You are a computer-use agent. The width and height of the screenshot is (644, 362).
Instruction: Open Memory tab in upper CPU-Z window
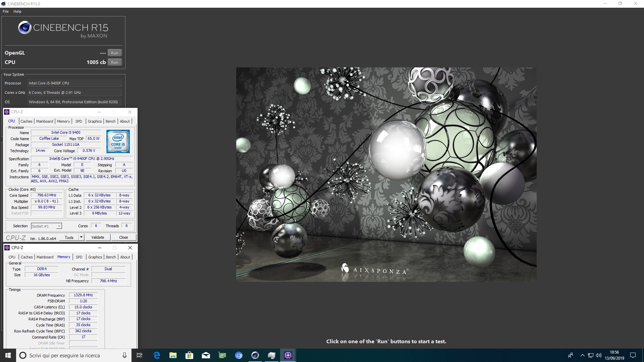pyautogui.click(x=63, y=121)
